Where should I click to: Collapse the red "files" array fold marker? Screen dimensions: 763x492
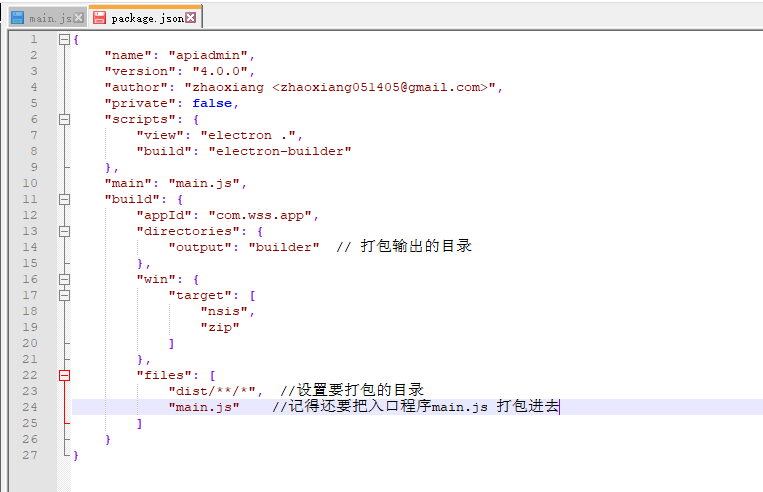tap(64, 375)
